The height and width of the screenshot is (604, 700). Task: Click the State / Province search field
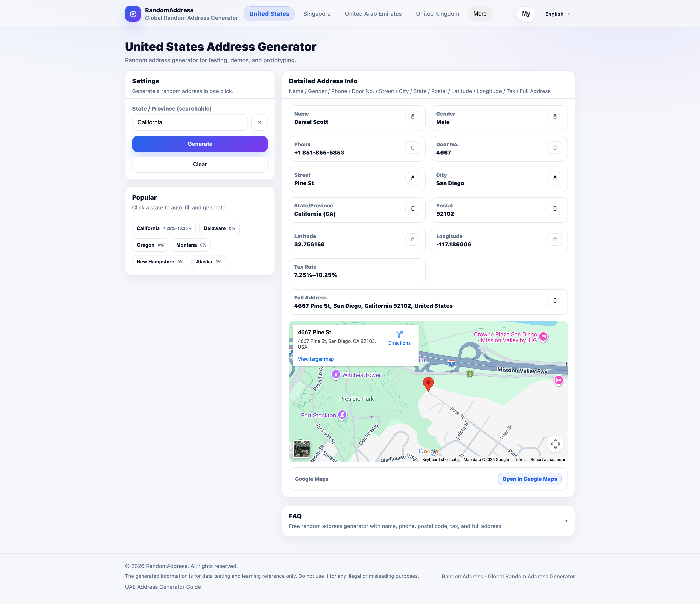tap(190, 122)
